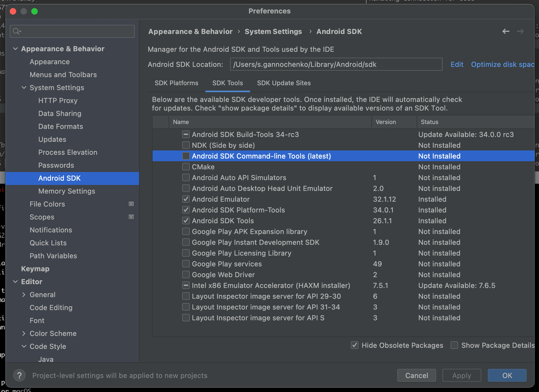This screenshot has width=539, height=392.
Task: Toggle Hide Obsolete Packages checkbox
Action: pos(355,345)
